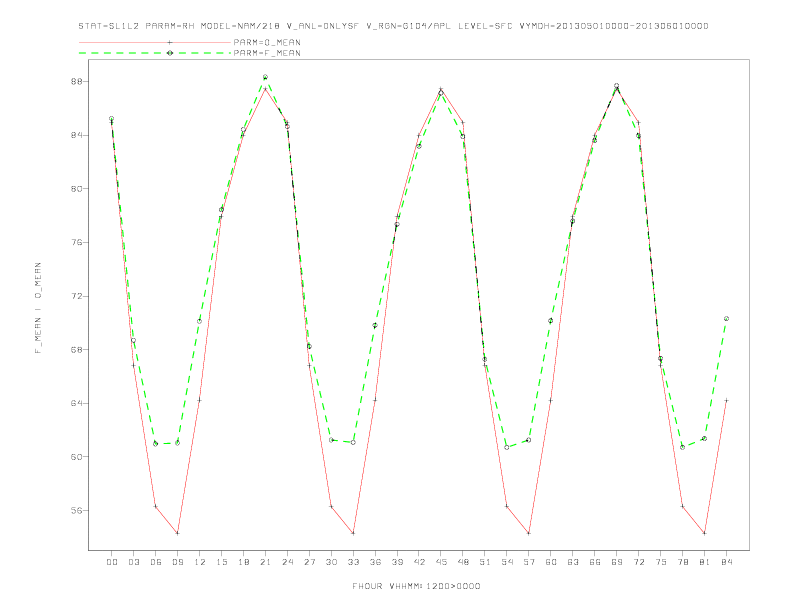Click the green F_MEAN circle marker at hour 84
The height and width of the screenshot is (612, 792).
point(726,319)
